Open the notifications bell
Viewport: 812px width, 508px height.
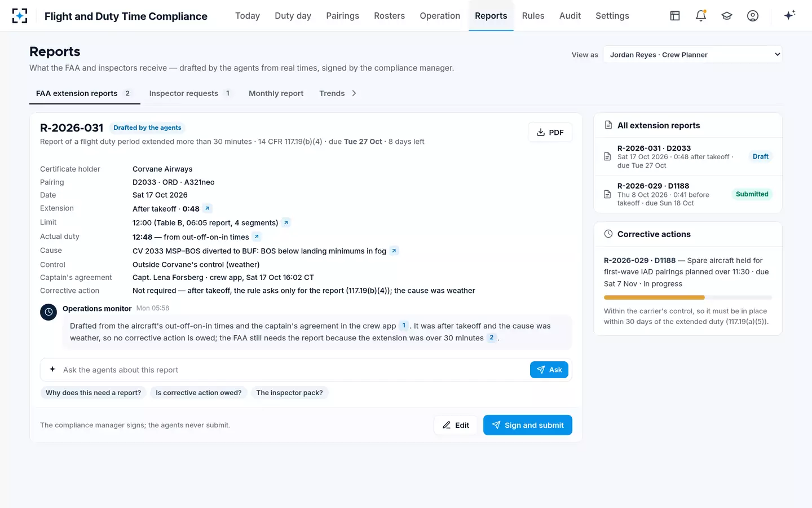point(701,16)
